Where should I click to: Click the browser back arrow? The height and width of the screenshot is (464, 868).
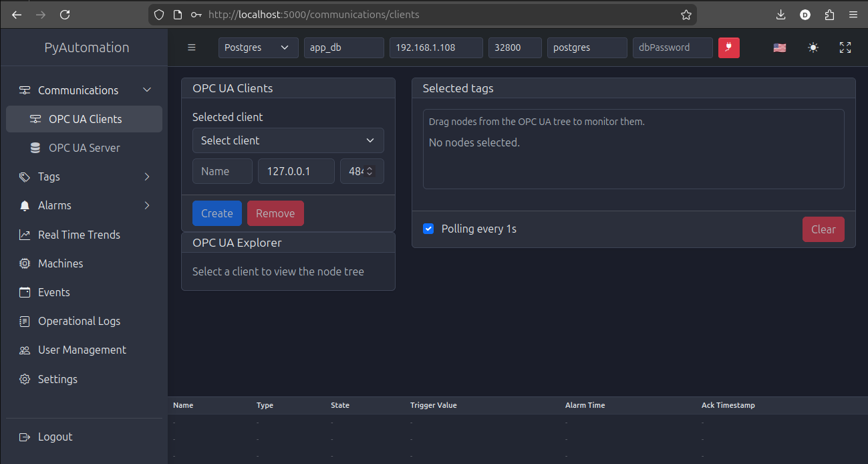17,15
